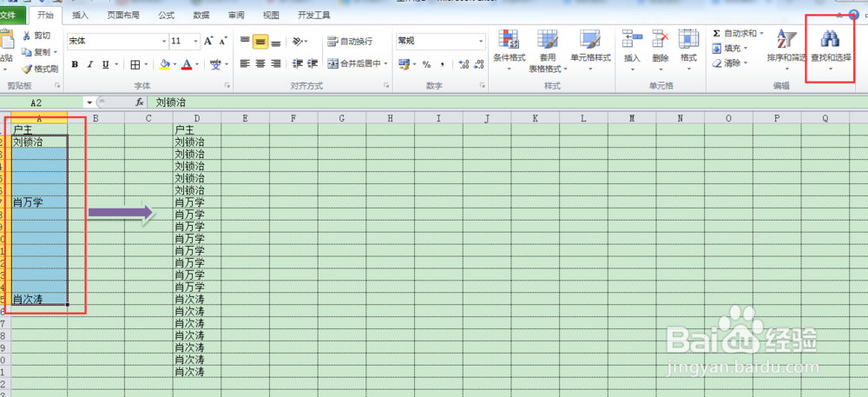Enable Wrap Text (自动换行)
The height and width of the screenshot is (397, 868).
click(350, 41)
